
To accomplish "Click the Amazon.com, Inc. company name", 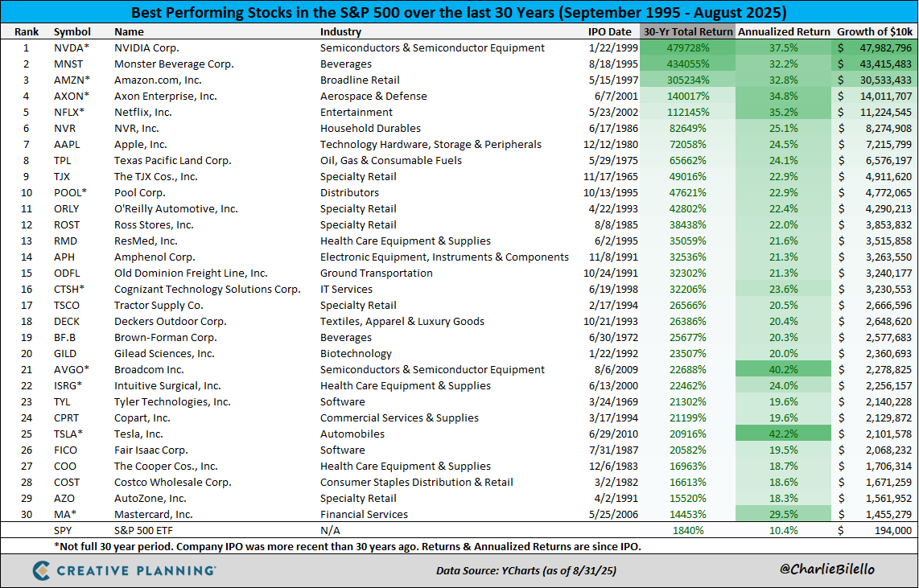I will pyautogui.click(x=159, y=80).
